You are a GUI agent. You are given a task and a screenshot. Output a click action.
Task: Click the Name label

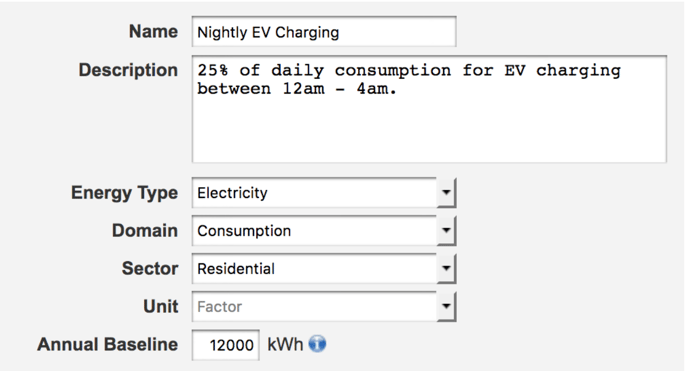(153, 32)
